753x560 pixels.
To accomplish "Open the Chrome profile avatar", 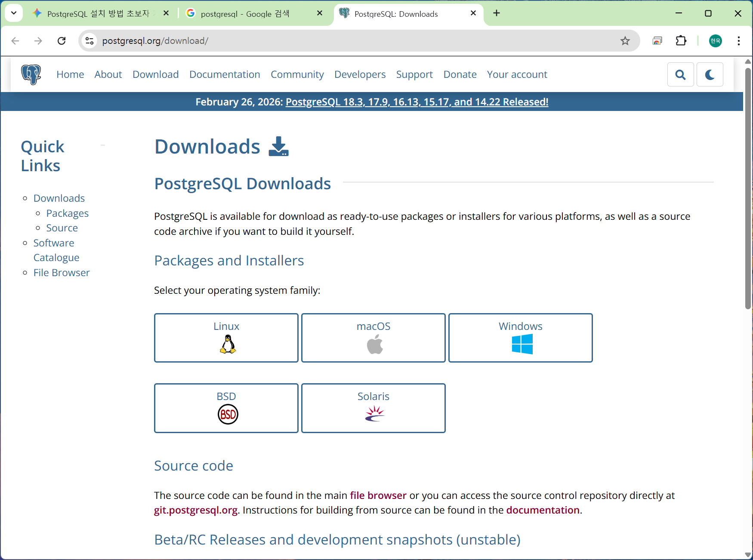I will pos(716,41).
